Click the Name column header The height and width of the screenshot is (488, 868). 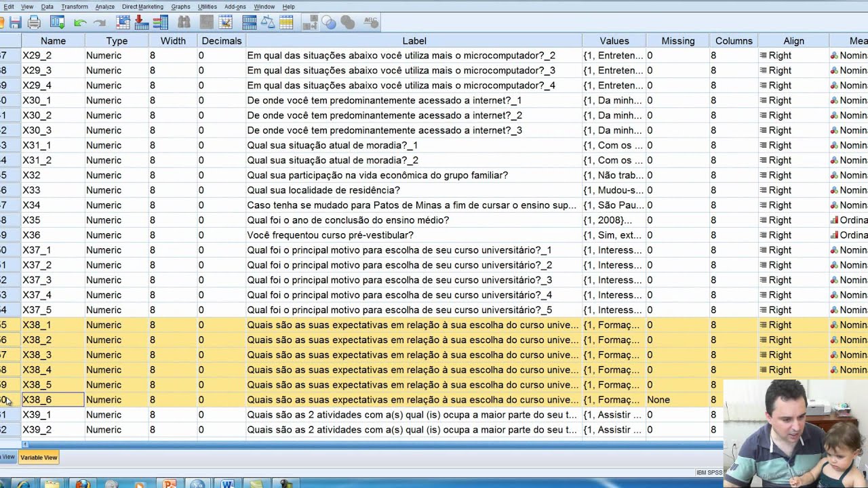click(53, 41)
